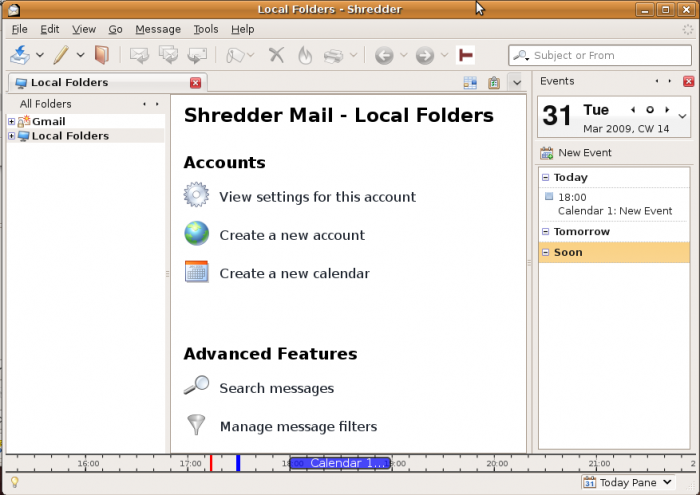Open the Write button dropdown arrow
The width and height of the screenshot is (700, 495).
tap(80, 55)
